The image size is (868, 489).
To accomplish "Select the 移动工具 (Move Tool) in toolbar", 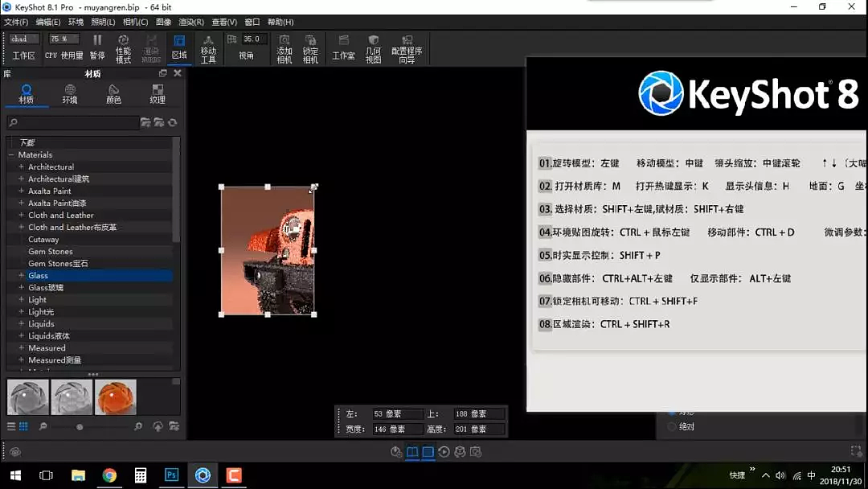I will [208, 47].
